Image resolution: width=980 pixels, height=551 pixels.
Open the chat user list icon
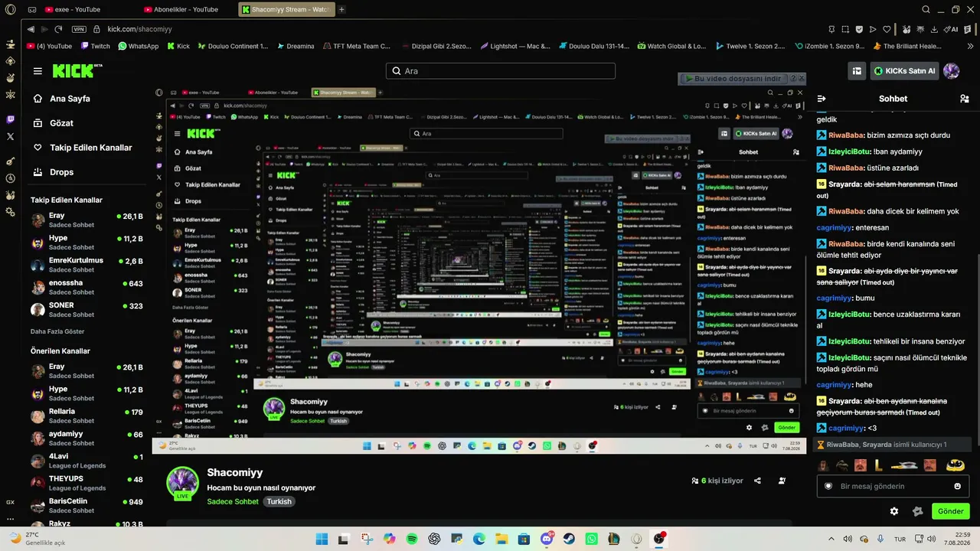point(964,99)
